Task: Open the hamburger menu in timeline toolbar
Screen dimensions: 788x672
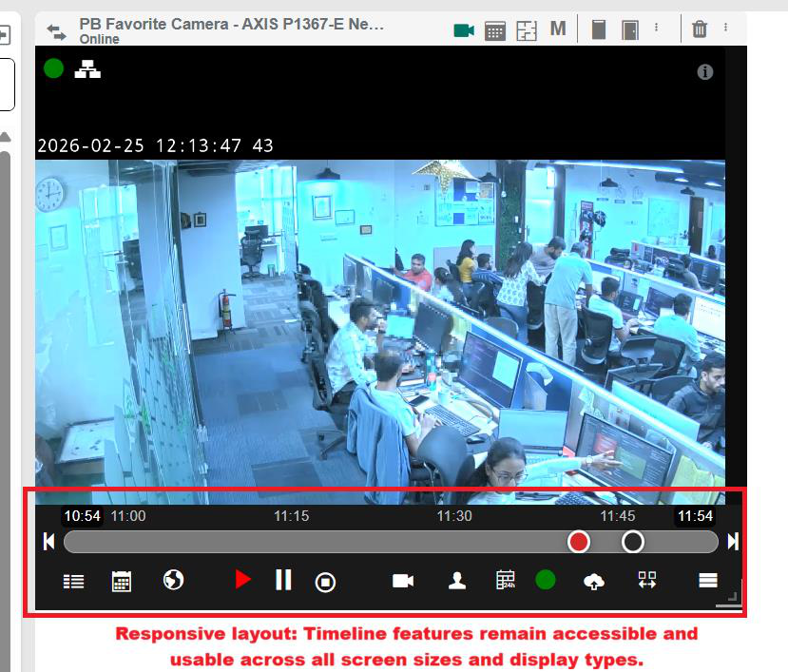Action: [x=707, y=581]
